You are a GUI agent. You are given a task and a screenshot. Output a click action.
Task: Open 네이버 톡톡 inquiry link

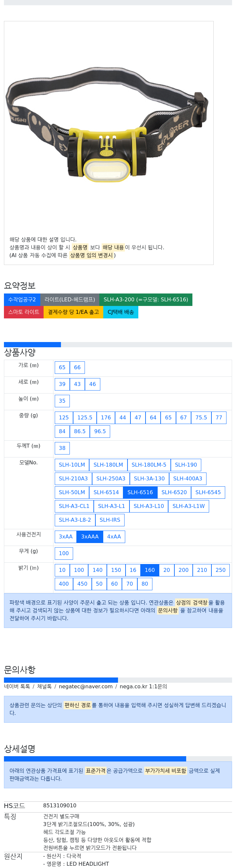tap(17, 686)
